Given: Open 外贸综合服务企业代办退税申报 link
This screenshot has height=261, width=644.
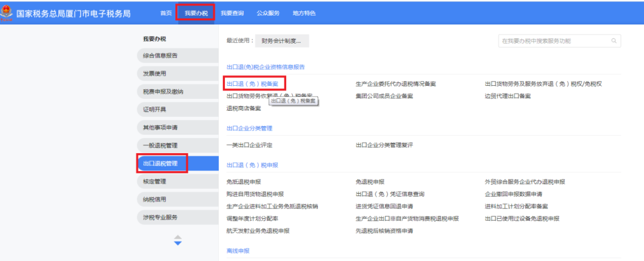Looking at the screenshot, I should click(x=525, y=182).
